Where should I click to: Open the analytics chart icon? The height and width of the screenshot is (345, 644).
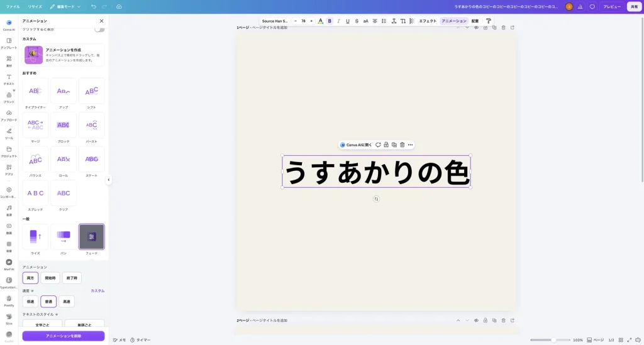580,6
